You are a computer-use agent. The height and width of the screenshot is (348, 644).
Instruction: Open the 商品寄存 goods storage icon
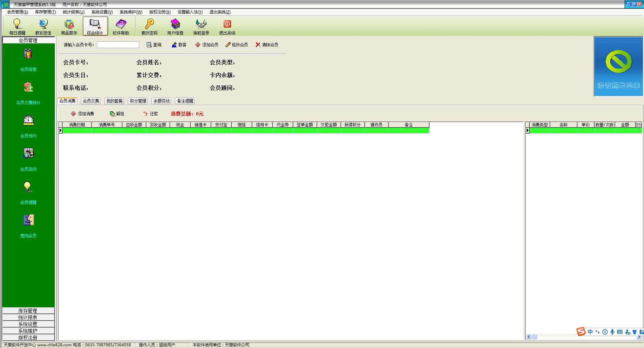click(69, 26)
